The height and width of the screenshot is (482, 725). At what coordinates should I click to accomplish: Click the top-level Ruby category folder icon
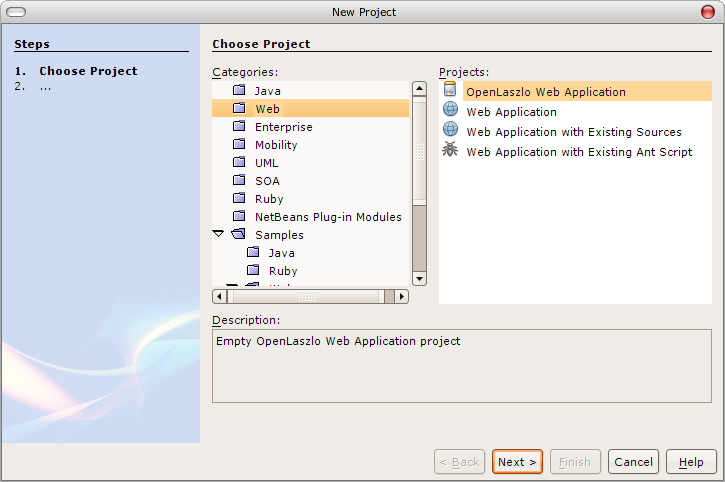239,198
